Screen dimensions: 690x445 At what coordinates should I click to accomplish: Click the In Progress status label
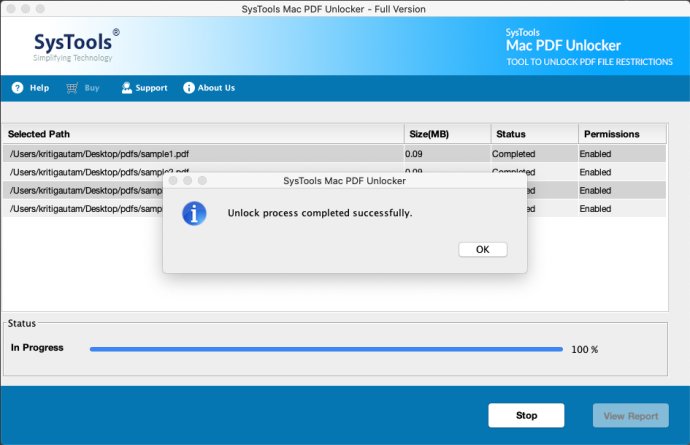37,348
